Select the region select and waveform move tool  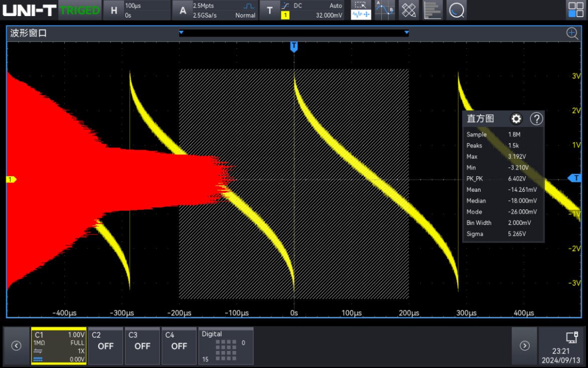click(361, 10)
